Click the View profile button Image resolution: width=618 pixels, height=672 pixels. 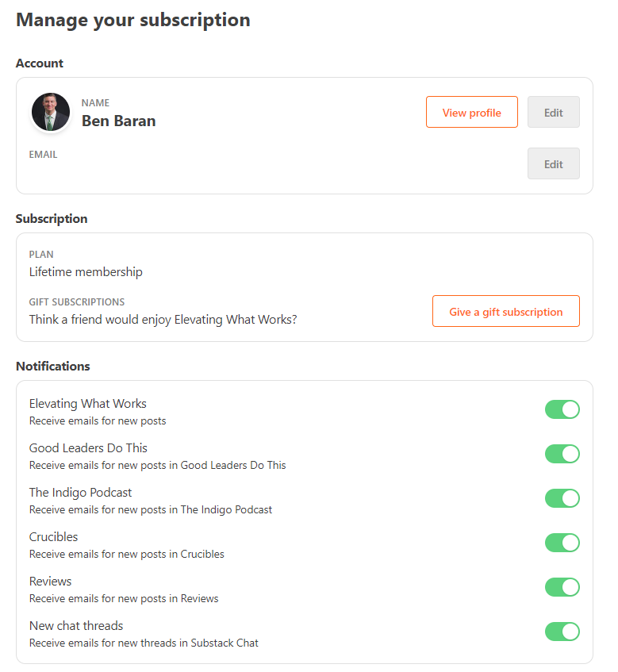471,112
